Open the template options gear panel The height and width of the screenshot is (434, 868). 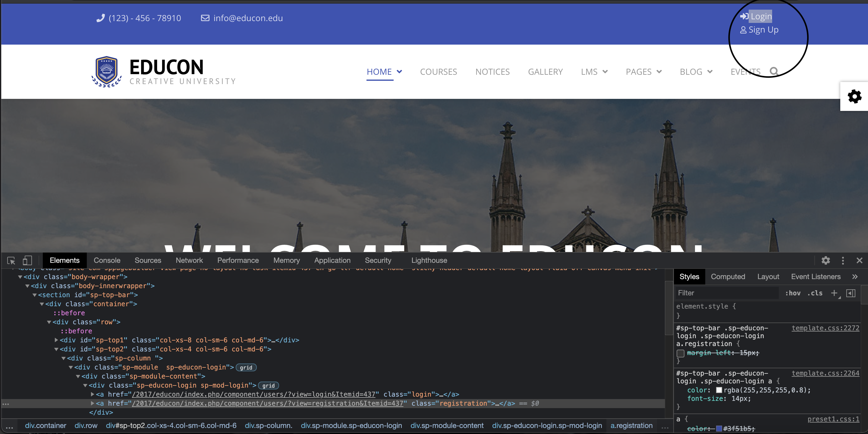pos(854,97)
